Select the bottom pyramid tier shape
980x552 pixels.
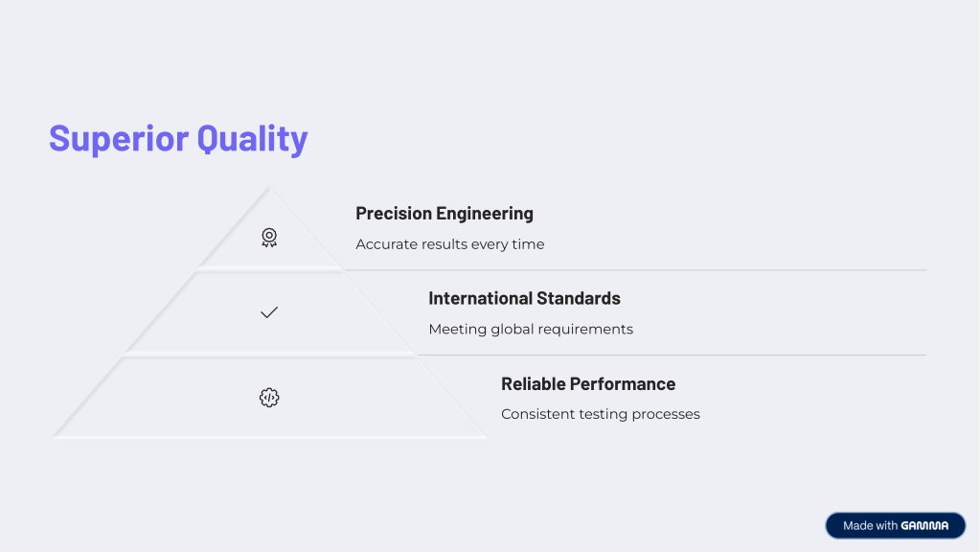(x=269, y=398)
